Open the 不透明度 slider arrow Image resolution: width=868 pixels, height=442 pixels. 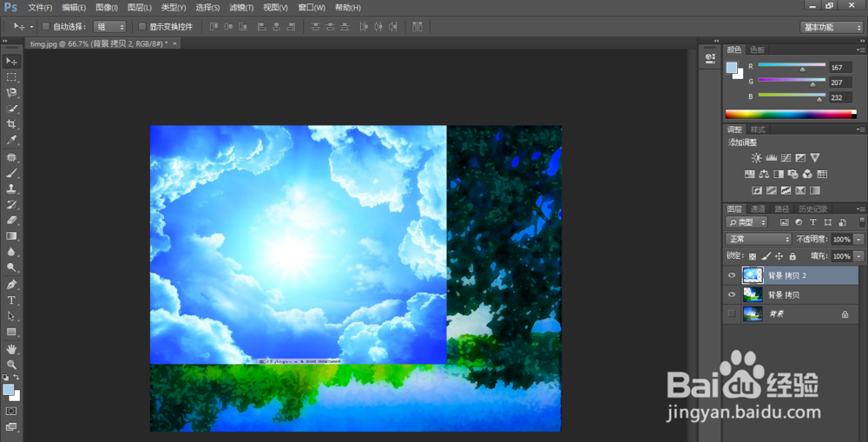click(858, 240)
